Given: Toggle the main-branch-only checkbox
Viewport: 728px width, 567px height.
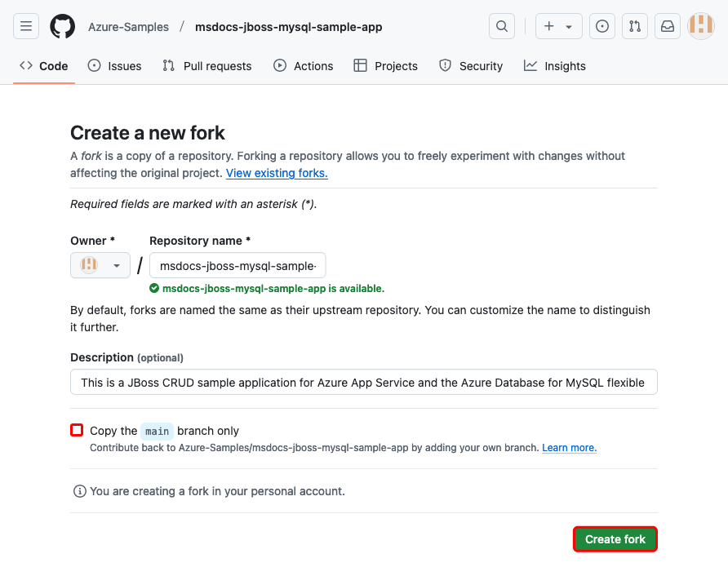Looking at the screenshot, I should click(x=77, y=430).
